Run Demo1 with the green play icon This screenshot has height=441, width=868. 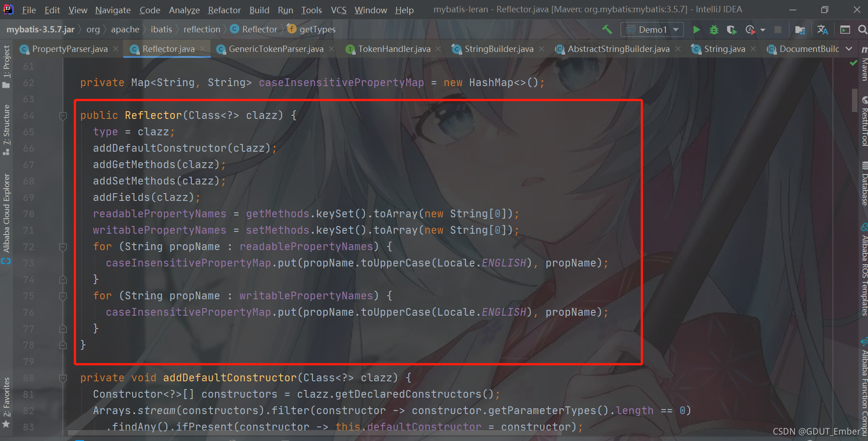pyautogui.click(x=696, y=30)
